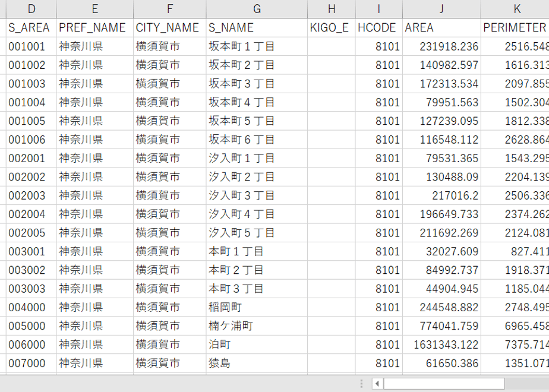Click AREA value 211692.269
The width and height of the screenshot is (549, 392).
(x=441, y=233)
